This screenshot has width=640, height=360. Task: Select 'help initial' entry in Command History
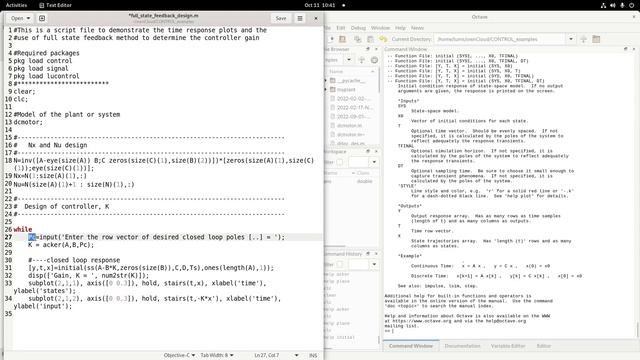340,337
